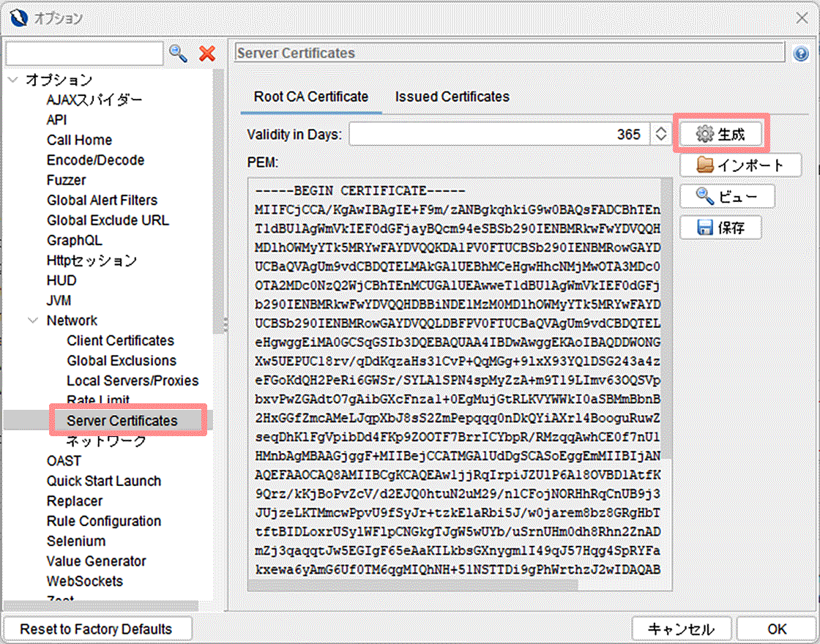Click the BEGIN CERTIFICATE line
The image size is (820, 644).
[359, 191]
